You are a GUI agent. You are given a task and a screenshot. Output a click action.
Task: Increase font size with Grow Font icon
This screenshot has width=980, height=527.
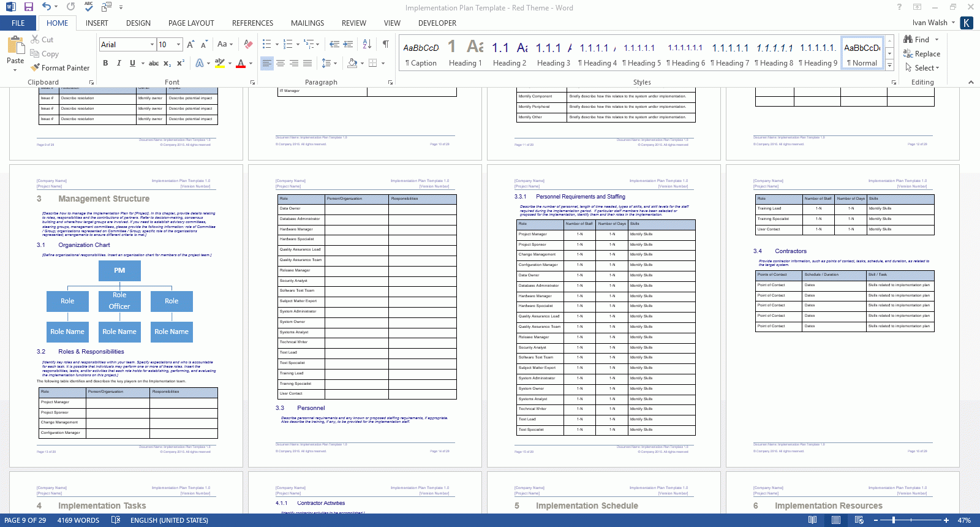[190, 44]
